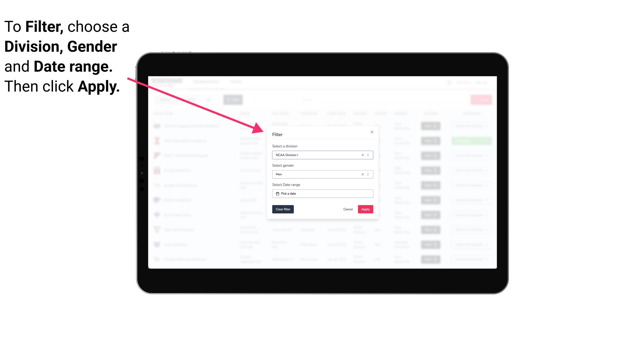Click the clear/X icon on NCAA Division I
The height and width of the screenshot is (346, 644).
[x=362, y=155]
